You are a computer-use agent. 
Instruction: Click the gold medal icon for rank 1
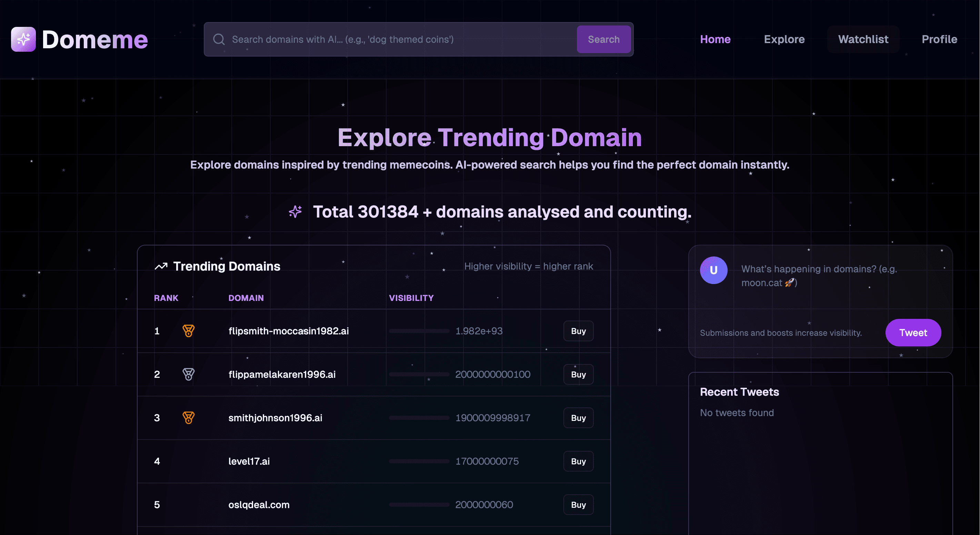tap(188, 331)
